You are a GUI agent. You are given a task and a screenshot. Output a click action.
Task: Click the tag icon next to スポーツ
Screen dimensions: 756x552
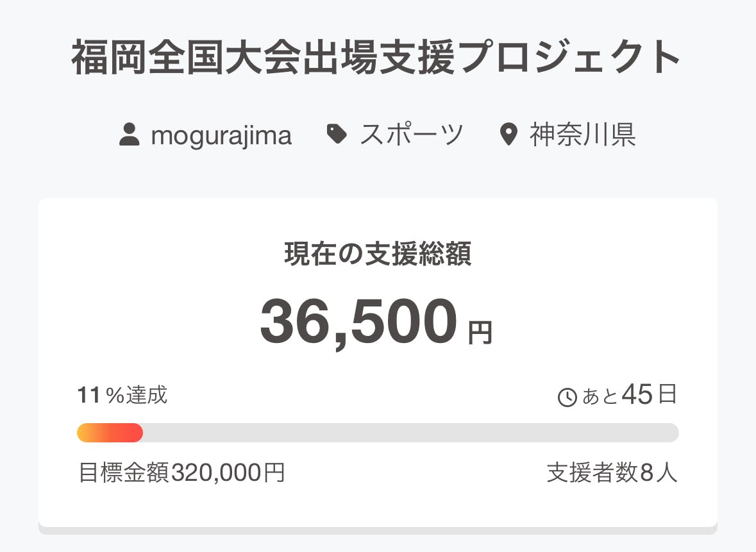(x=337, y=135)
